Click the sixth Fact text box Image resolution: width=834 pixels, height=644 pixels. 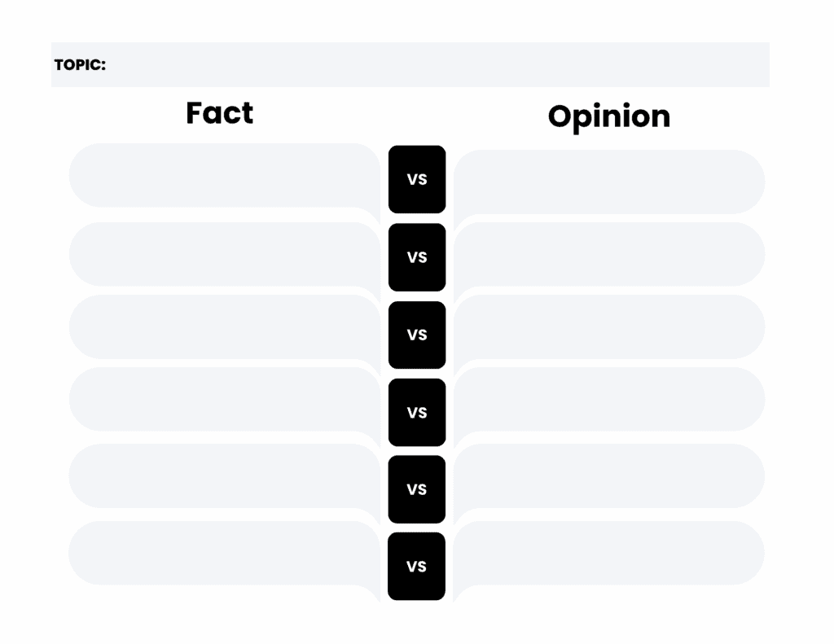[x=224, y=554]
